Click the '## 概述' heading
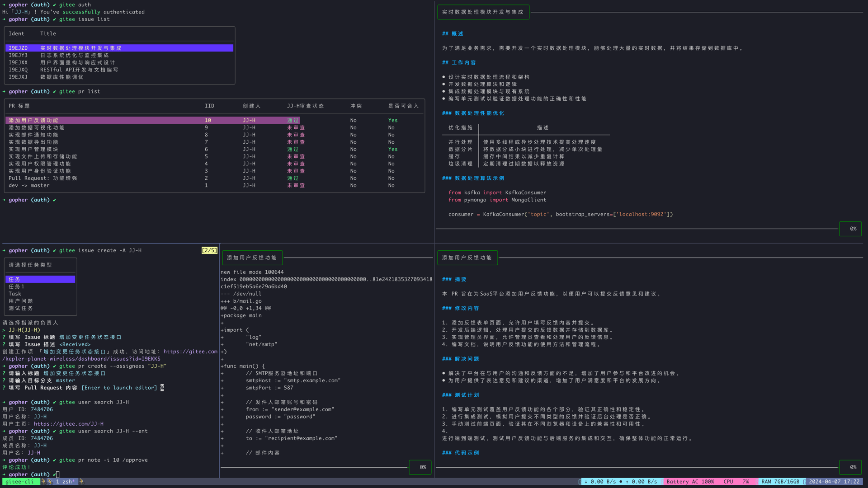Screen dimensions: 868x488 (453, 33)
